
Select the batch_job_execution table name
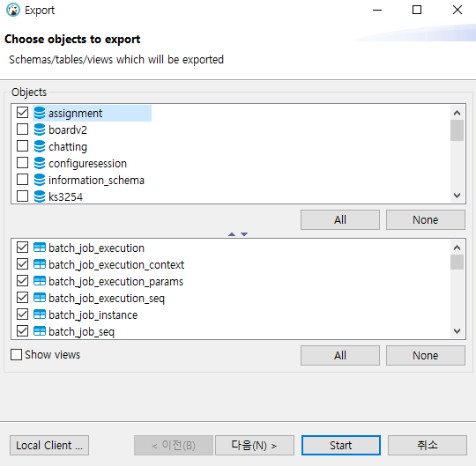(96, 248)
